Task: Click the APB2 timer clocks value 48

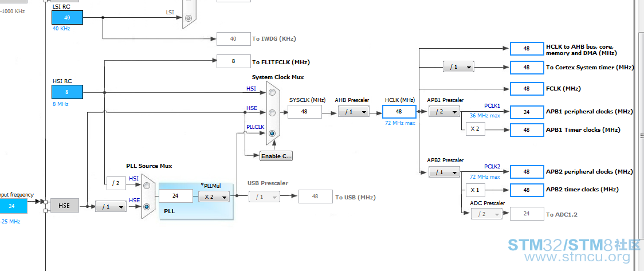Action: (527, 190)
